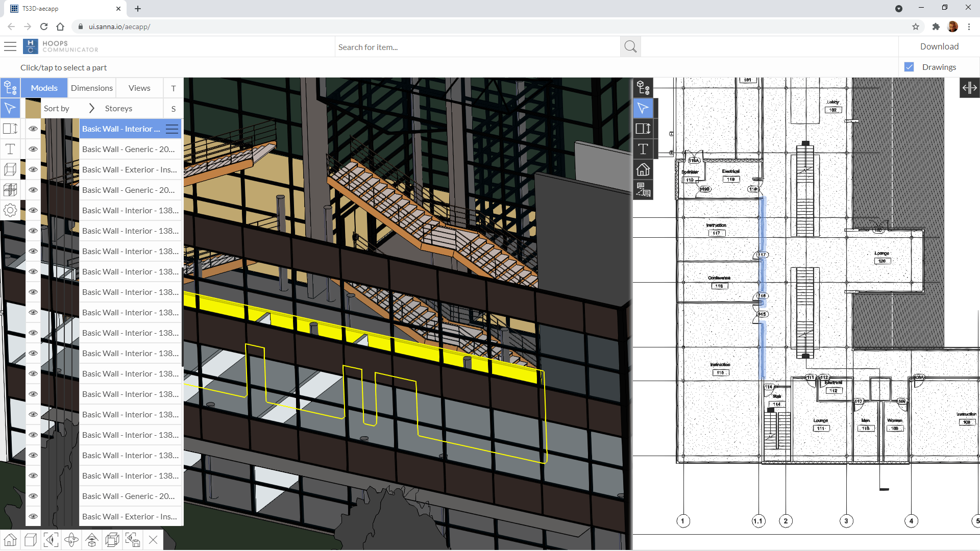
Task: Click the snapshot save view icon
Action: (x=133, y=539)
